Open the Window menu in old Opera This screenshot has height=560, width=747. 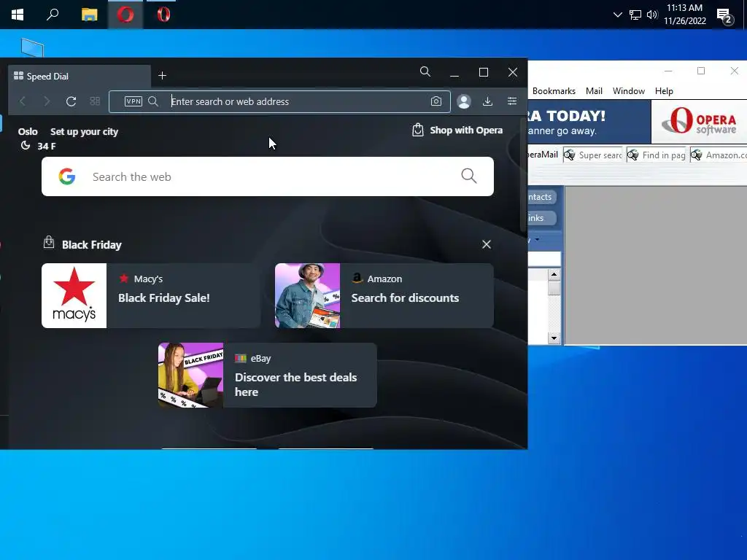[x=628, y=91]
